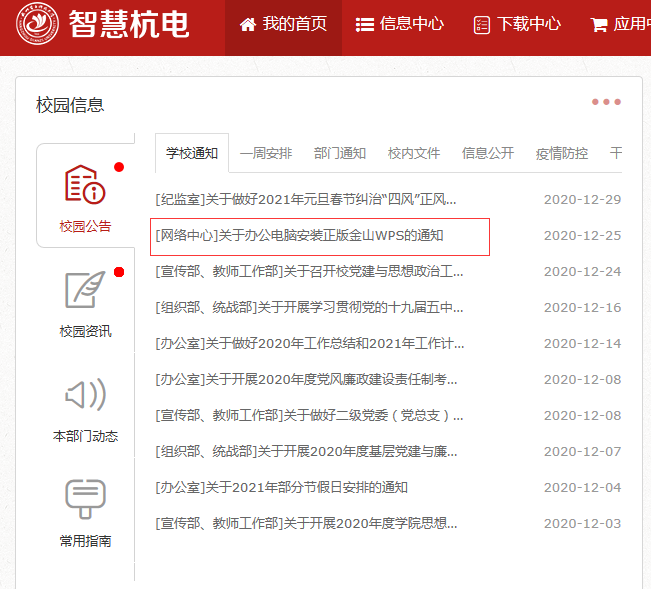
Task: Go to 我的首页 in the top navigation
Action: (284, 25)
